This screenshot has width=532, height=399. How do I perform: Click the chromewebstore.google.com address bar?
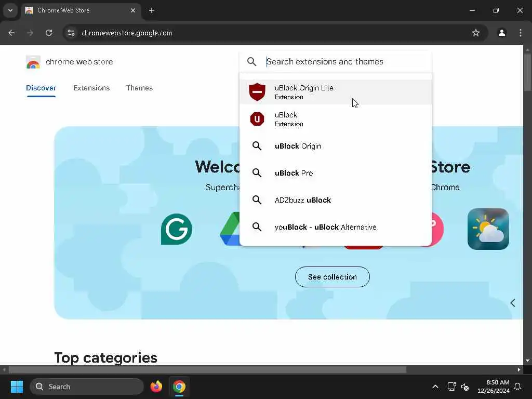tap(275, 33)
